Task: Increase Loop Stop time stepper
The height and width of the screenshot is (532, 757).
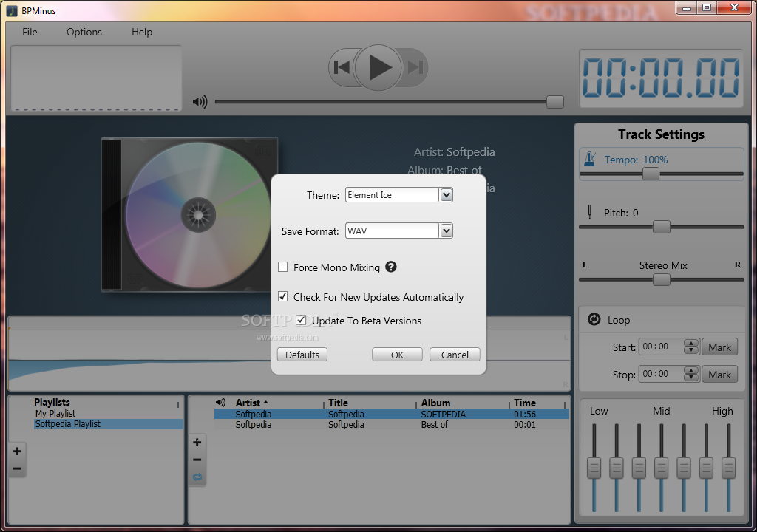Action: click(x=691, y=371)
